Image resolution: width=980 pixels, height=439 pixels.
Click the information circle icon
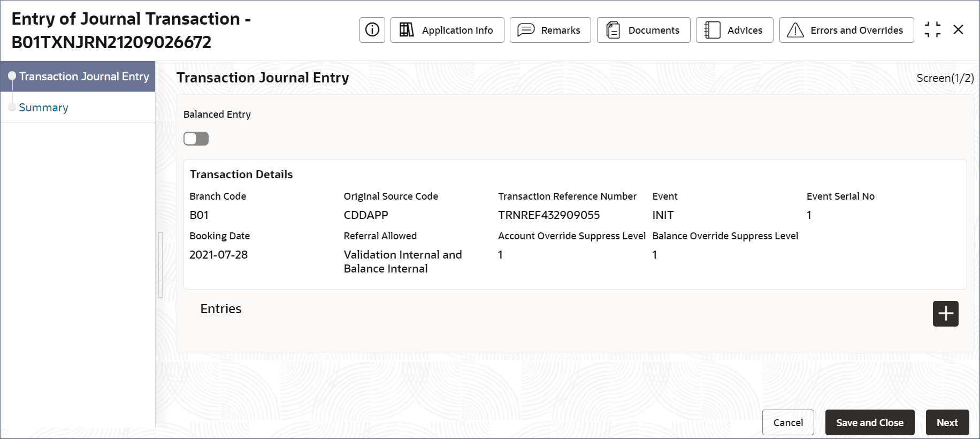click(372, 30)
